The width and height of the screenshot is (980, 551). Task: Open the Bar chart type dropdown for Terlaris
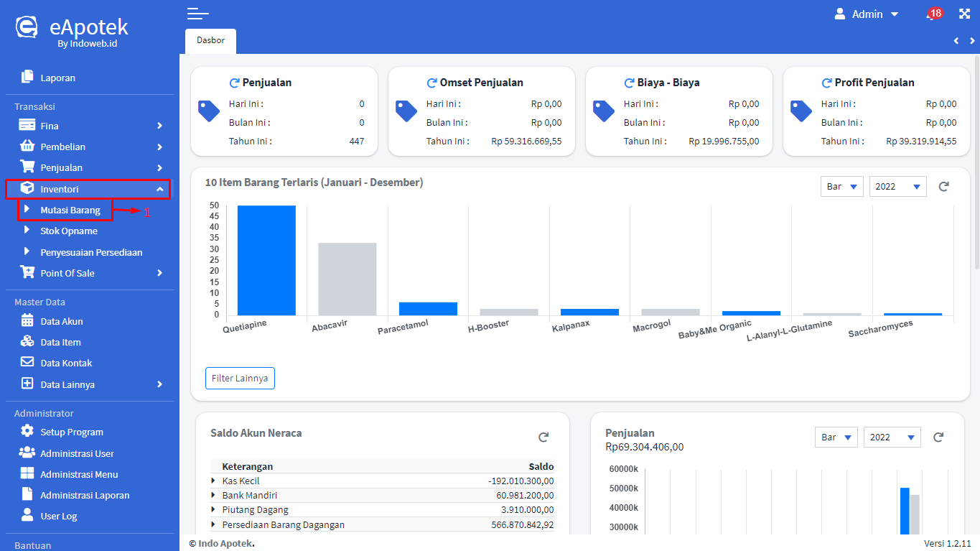(841, 187)
